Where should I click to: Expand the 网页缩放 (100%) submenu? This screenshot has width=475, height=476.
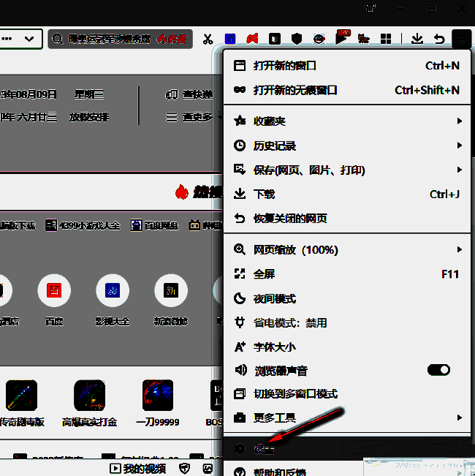coord(347,250)
